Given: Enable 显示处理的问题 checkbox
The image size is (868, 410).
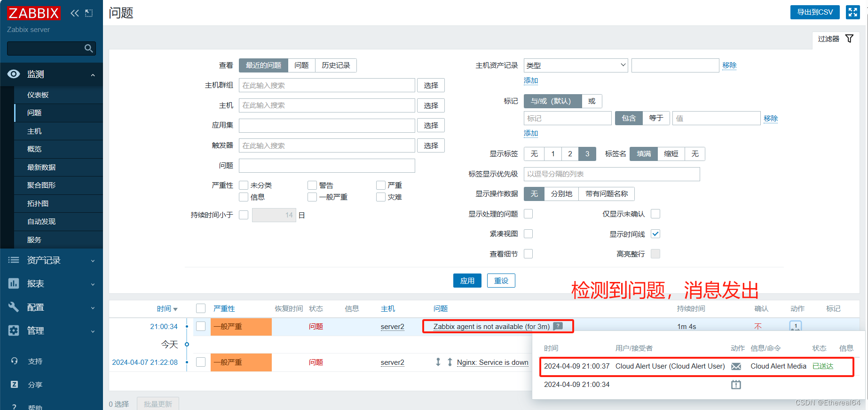Looking at the screenshot, I should pyautogui.click(x=529, y=214).
